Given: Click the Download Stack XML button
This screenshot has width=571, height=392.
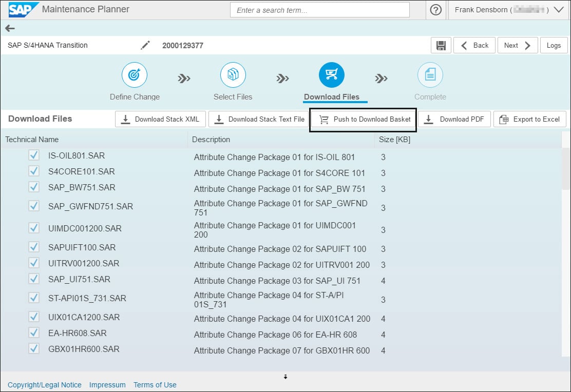Looking at the screenshot, I should coord(160,119).
